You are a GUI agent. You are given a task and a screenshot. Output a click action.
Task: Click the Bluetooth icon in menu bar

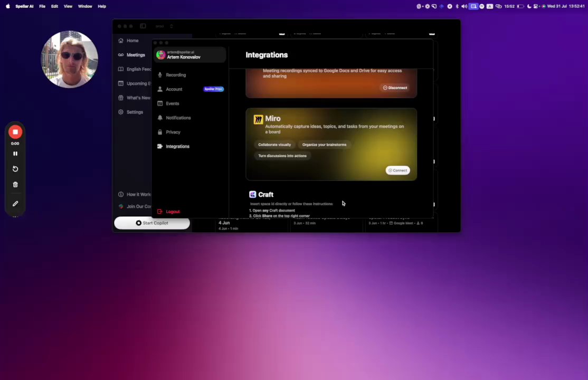(x=457, y=6)
